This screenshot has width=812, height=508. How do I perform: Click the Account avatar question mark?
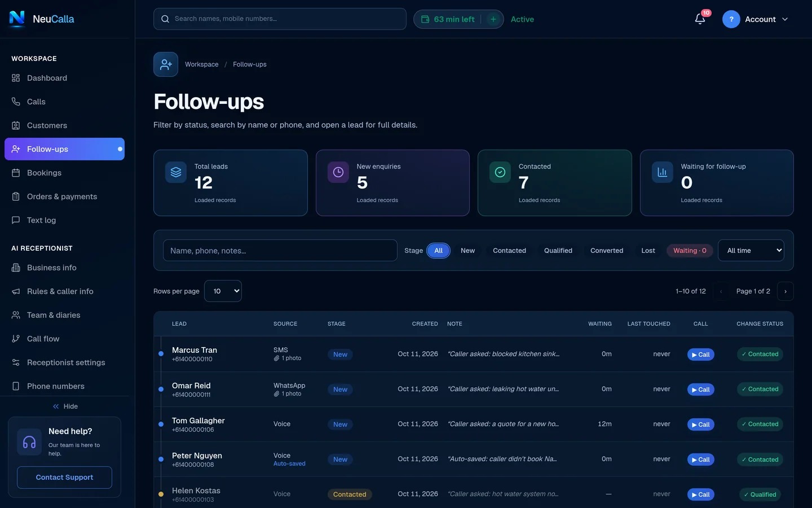(731, 19)
